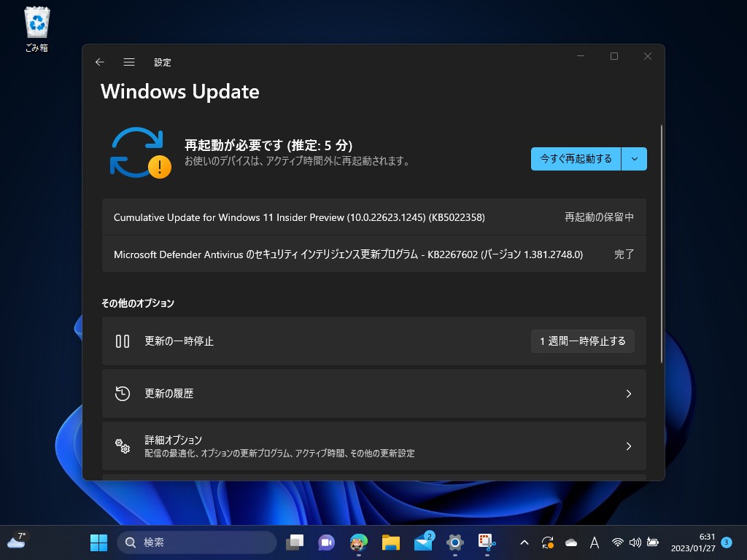Click the back arrow in Settings window
The width and height of the screenshot is (747, 560).
[100, 62]
